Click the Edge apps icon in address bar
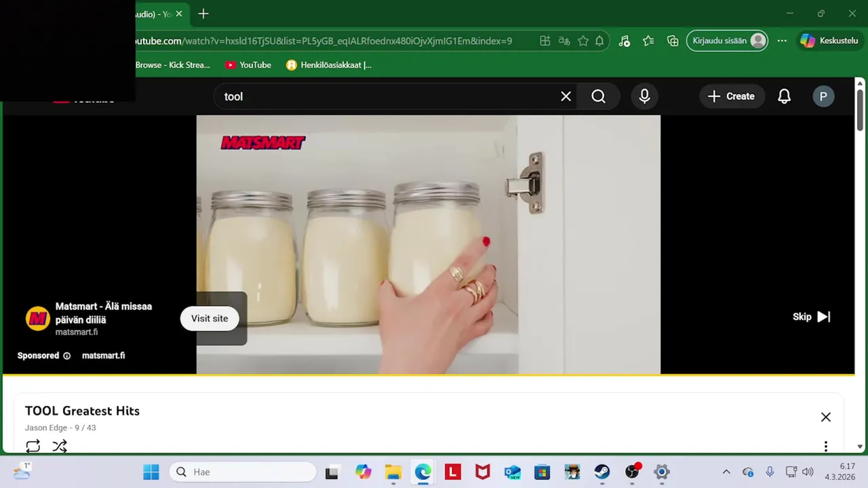868x488 pixels. pos(545,41)
